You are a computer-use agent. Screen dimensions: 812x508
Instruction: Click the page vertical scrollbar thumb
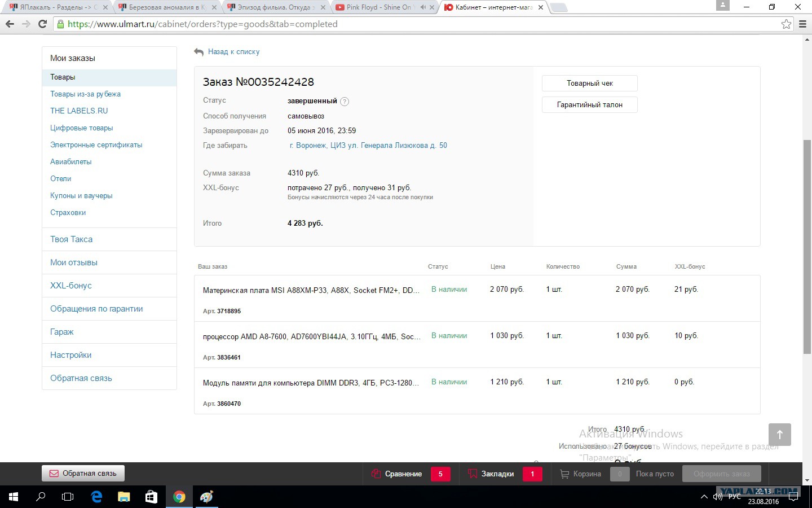click(807, 247)
